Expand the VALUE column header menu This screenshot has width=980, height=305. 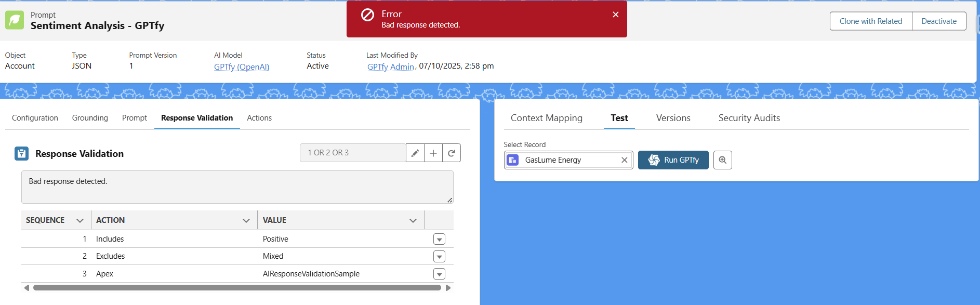pyautogui.click(x=413, y=220)
